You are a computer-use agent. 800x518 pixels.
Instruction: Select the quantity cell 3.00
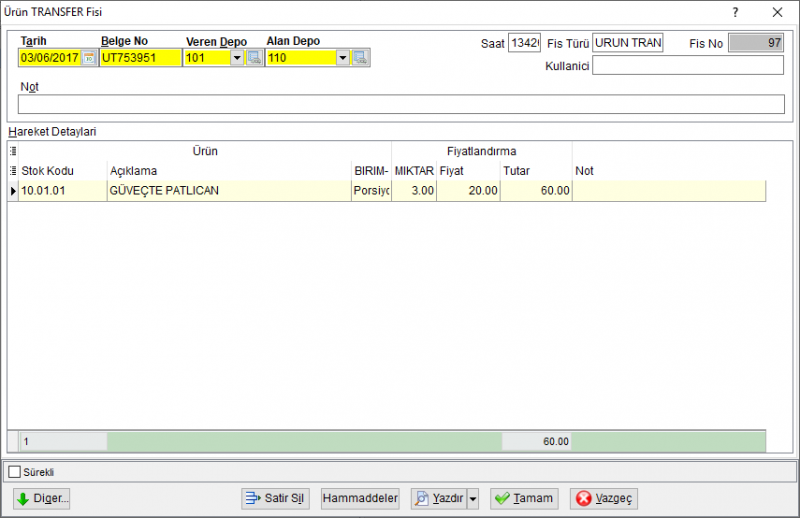coord(414,191)
